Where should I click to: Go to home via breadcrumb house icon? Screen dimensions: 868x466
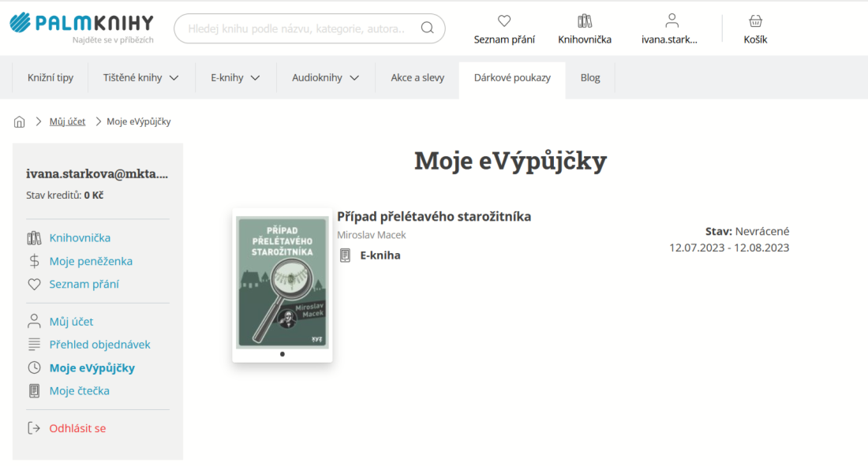coord(20,121)
